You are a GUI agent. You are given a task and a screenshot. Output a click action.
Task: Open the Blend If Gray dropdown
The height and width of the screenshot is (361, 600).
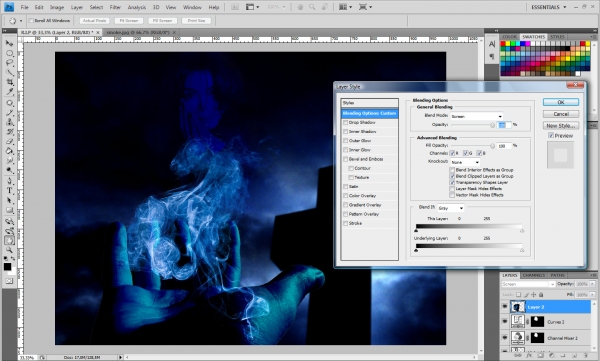tap(451, 208)
